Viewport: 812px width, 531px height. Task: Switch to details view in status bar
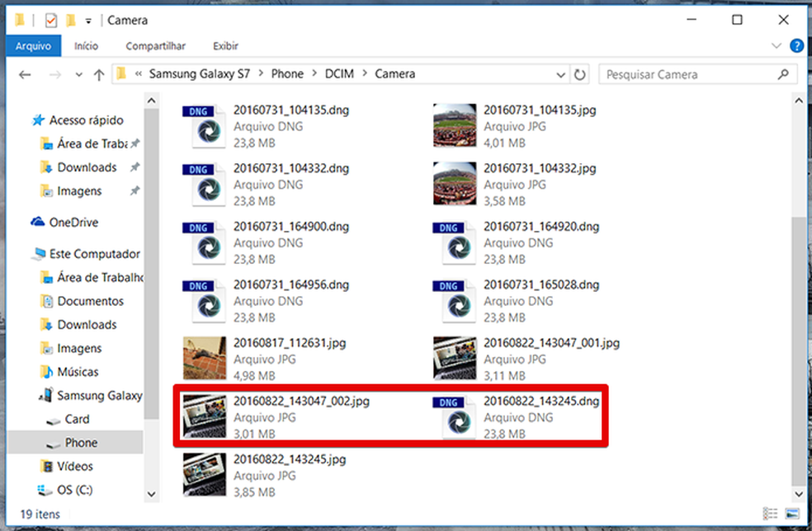coord(770,514)
